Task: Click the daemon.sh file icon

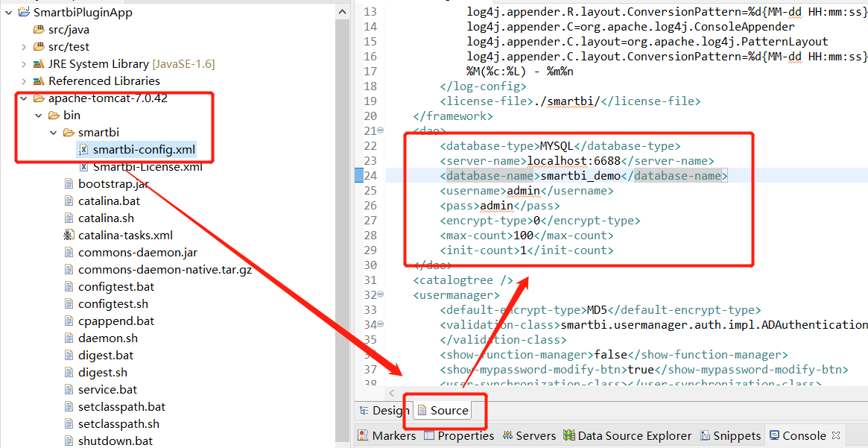Action: point(69,338)
